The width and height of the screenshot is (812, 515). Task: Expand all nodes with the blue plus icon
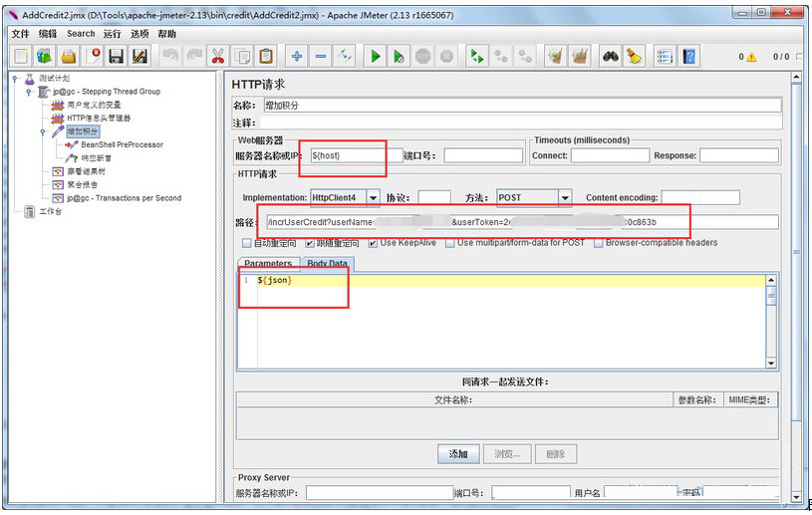pyautogui.click(x=297, y=56)
